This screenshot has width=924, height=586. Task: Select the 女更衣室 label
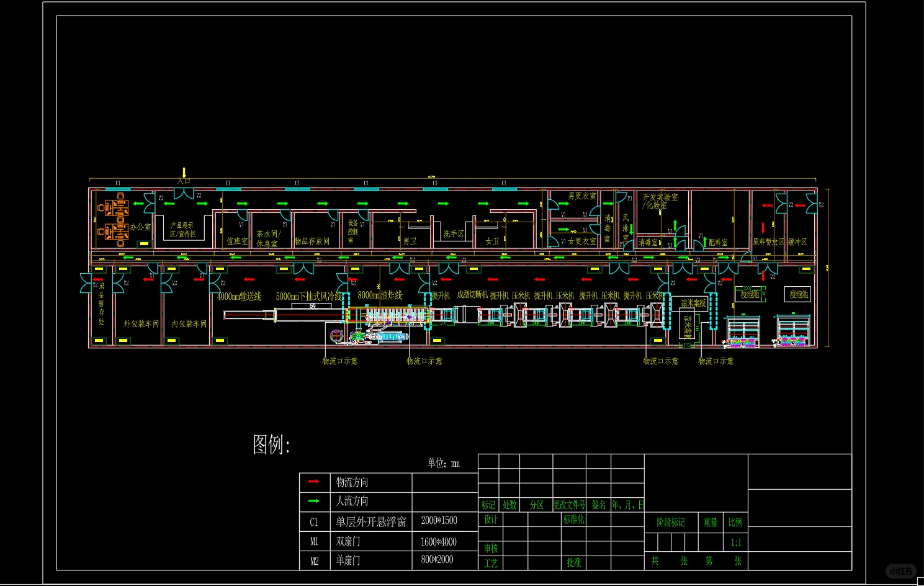point(582,241)
